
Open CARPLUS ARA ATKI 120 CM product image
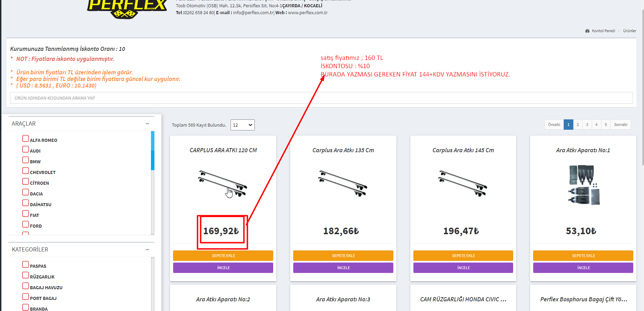[223, 184]
